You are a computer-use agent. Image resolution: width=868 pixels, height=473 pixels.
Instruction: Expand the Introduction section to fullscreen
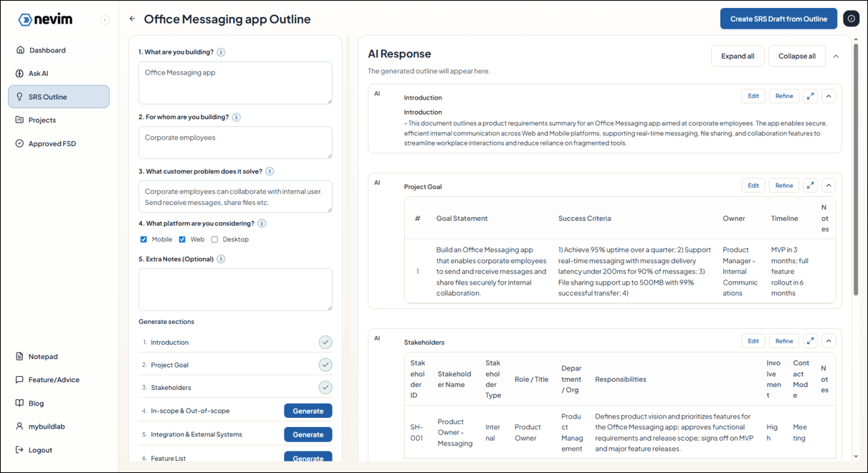[x=810, y=95]
